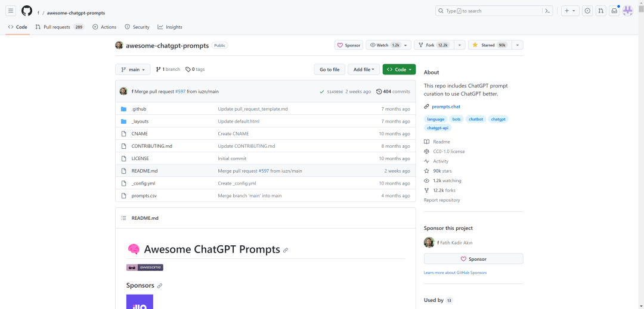The height and width of the screenshot is (309, 644).
Task: Open the prompts.csv file
Action: click(144, 196)
